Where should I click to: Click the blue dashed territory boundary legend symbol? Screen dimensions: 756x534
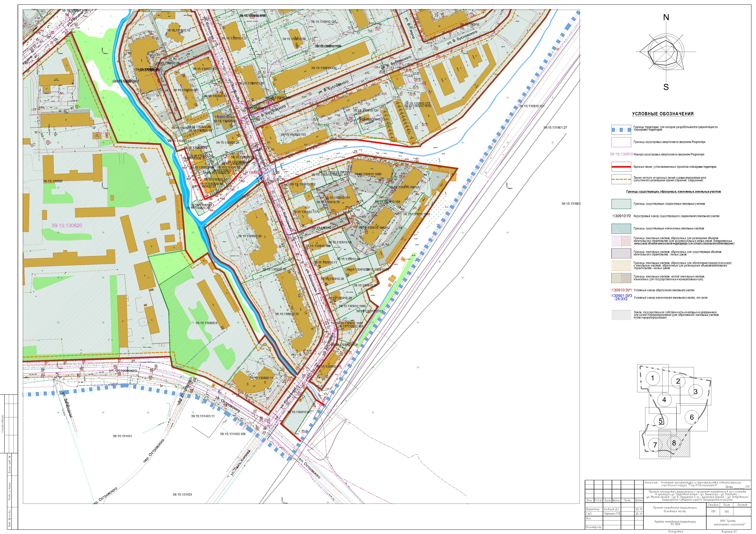click(621, 129)
